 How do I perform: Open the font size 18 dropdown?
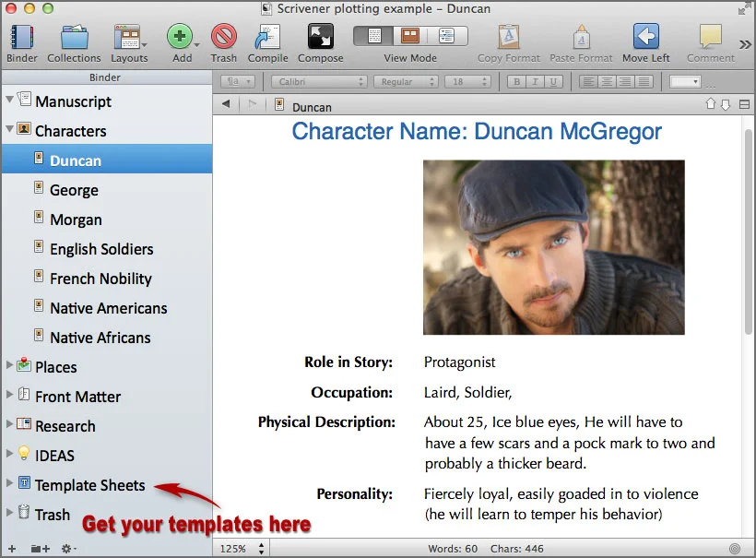pyautogui.click(x=467, y=82)
